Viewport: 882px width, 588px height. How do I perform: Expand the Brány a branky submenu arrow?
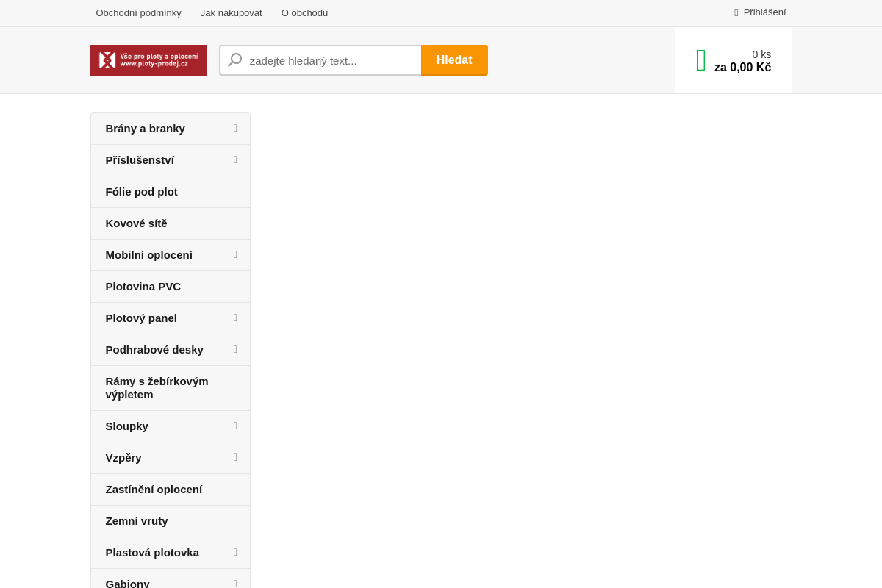[235, 129]
